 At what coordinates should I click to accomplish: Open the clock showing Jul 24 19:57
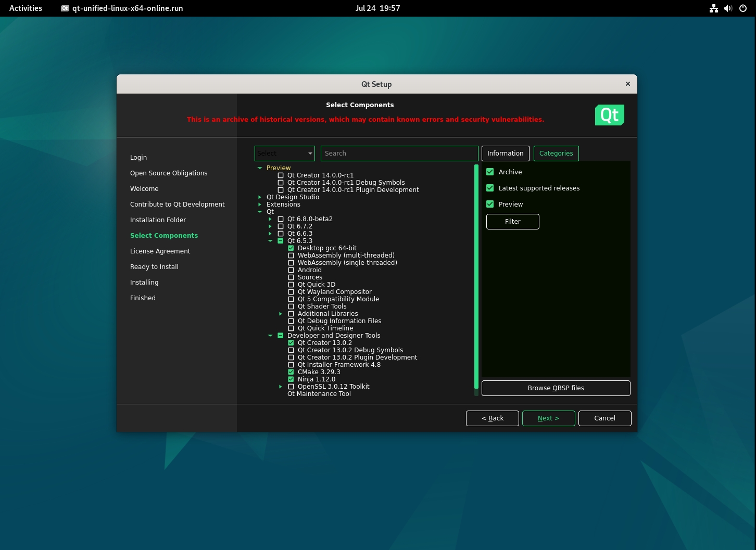click(377, 8)
